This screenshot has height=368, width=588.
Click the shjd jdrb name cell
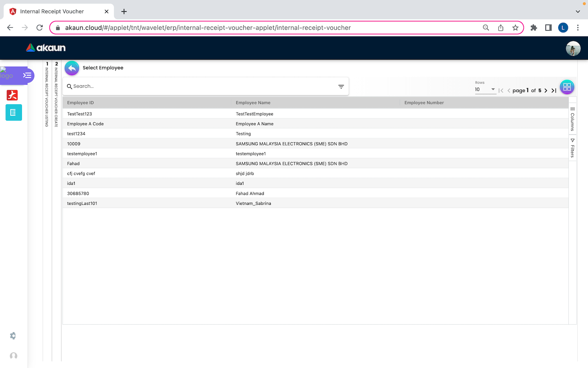coord(245,173)
